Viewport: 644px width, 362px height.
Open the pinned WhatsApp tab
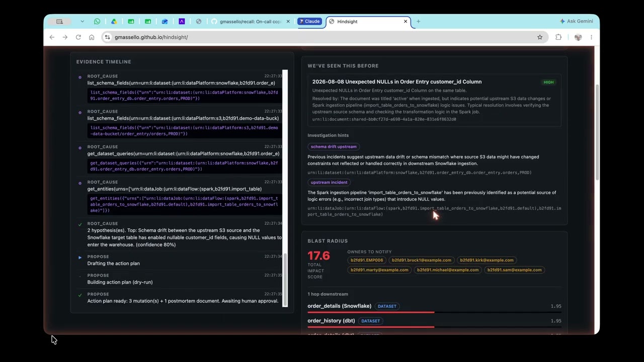97,22
